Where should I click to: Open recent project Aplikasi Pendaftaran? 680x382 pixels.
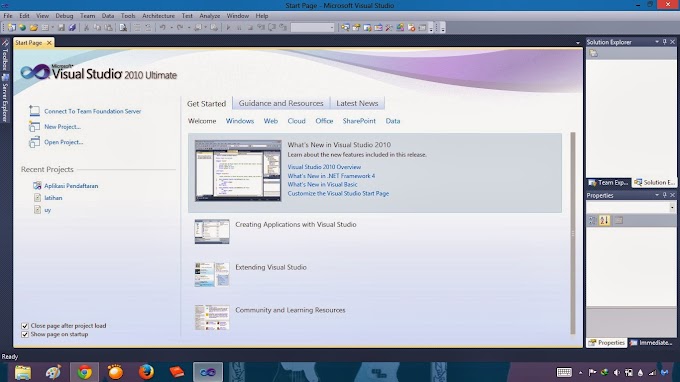coord(71,186)
